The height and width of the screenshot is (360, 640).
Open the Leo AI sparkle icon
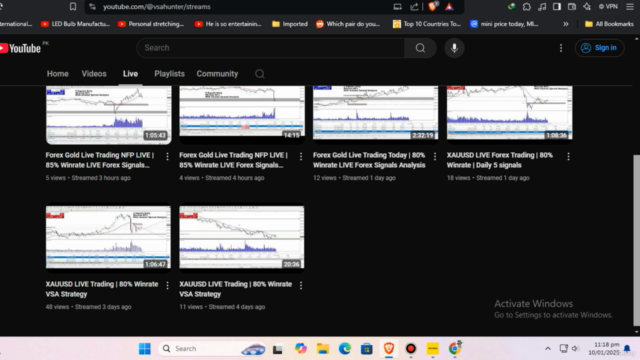(x=587, y=7)
